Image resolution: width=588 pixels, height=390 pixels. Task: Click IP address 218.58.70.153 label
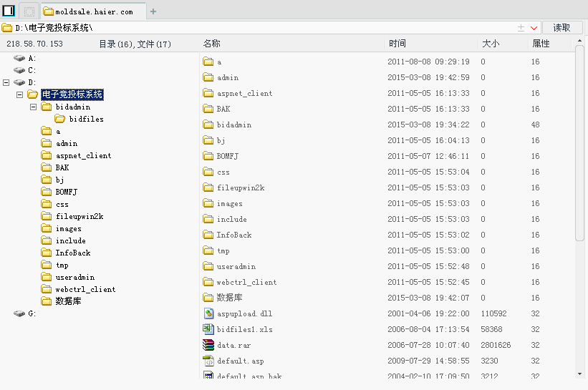[x=34, y=44]
